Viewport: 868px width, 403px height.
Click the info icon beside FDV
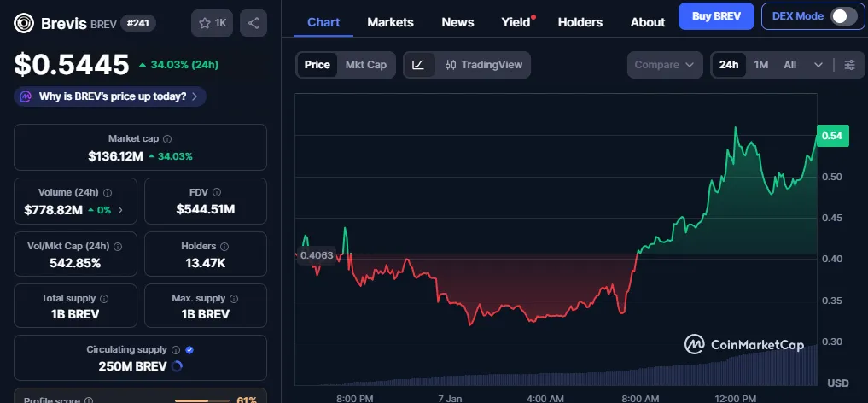click(217, 193)
